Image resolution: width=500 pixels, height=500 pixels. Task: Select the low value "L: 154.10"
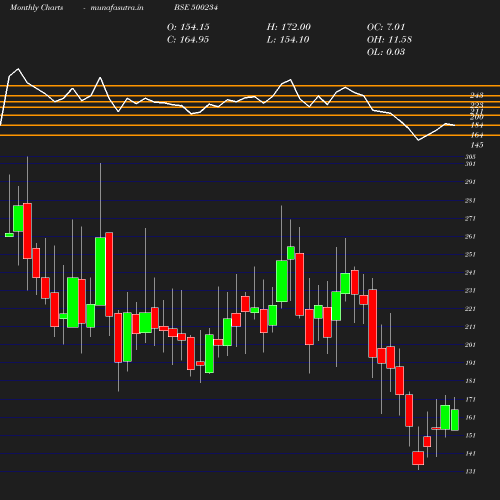point(288,40)
